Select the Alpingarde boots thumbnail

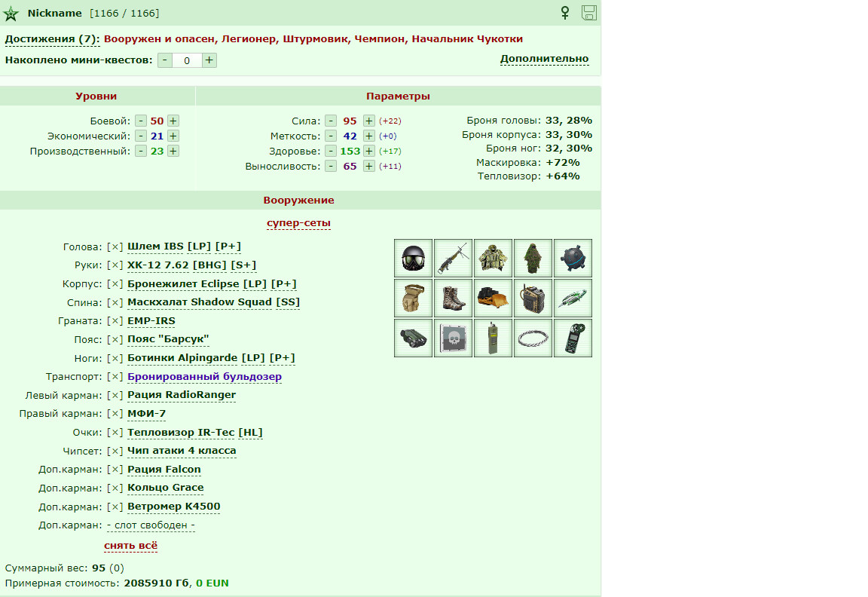[x=454, y=298]
